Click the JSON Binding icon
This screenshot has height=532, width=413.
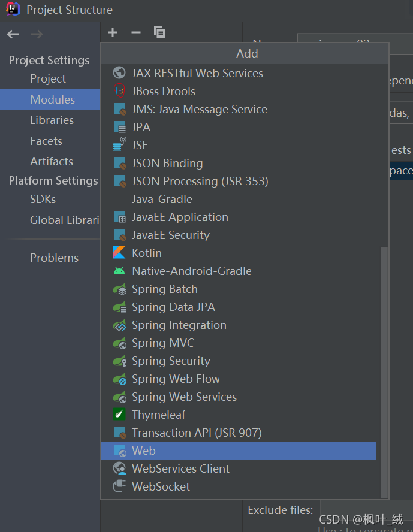click(x=119, y=163)
